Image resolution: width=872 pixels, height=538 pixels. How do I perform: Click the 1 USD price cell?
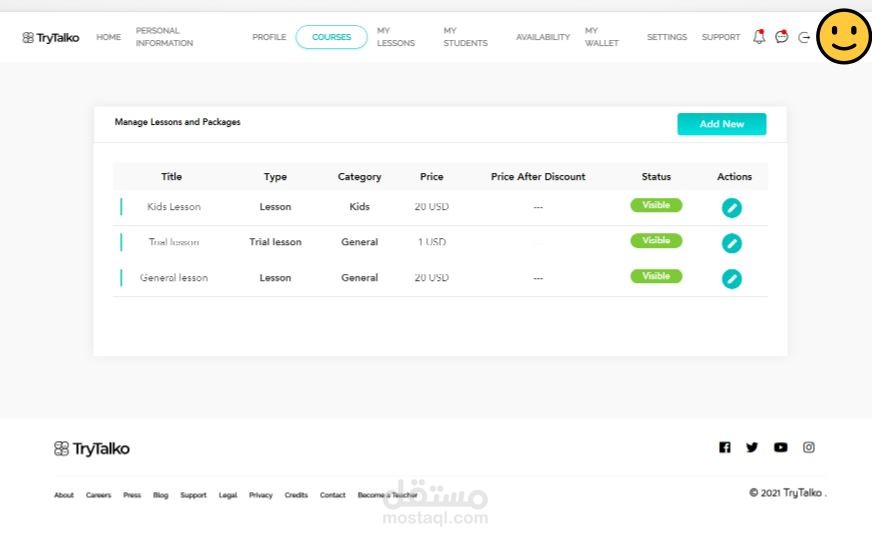click(x=432, y=242)
